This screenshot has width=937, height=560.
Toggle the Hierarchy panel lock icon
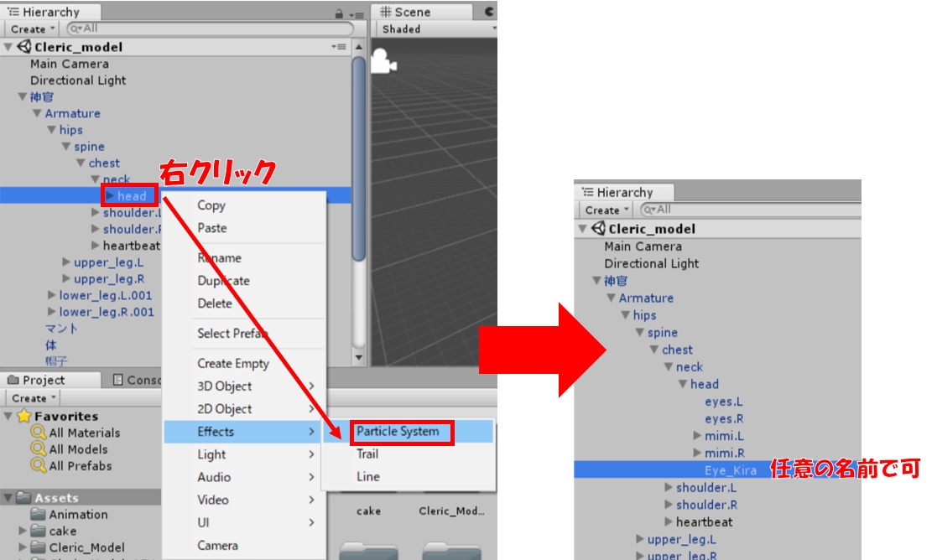click(x=339, y=13)
